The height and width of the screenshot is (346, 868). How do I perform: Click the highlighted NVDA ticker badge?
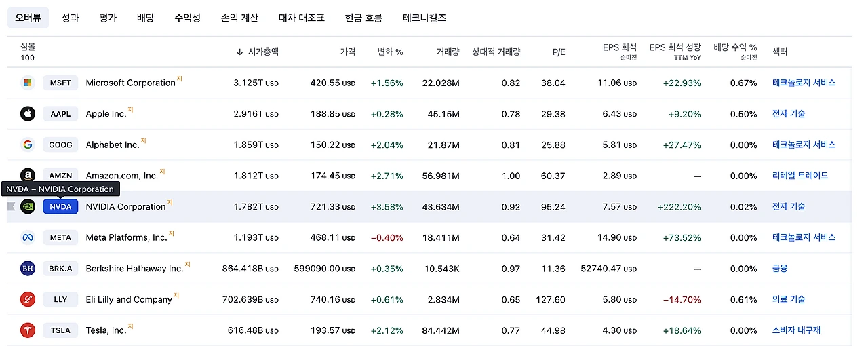click(60, 206)
